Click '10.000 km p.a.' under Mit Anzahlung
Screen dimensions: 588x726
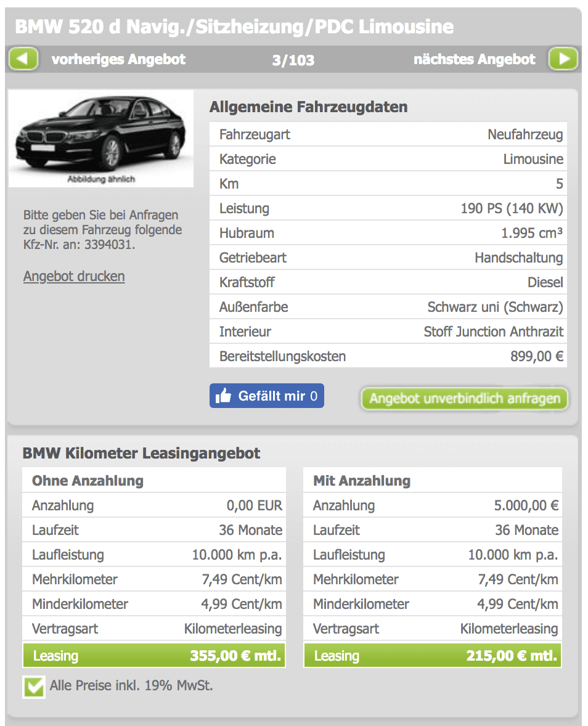[x=513, y=555]
